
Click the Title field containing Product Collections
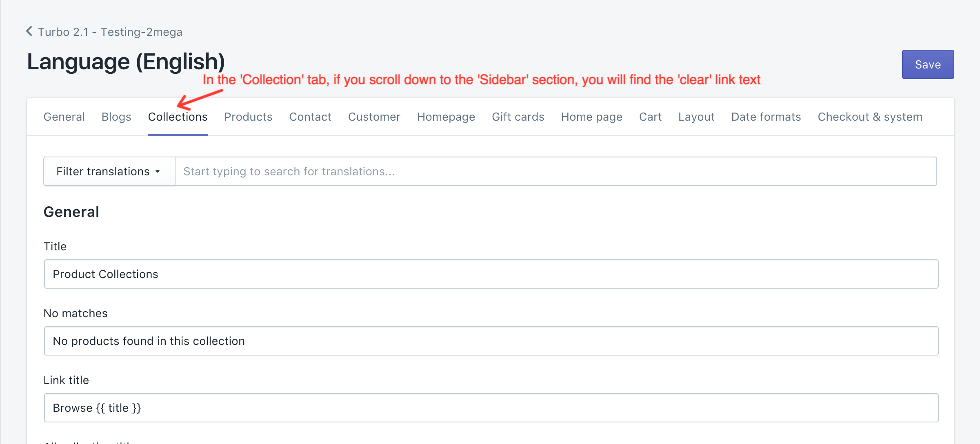click(x=491, y=274)
